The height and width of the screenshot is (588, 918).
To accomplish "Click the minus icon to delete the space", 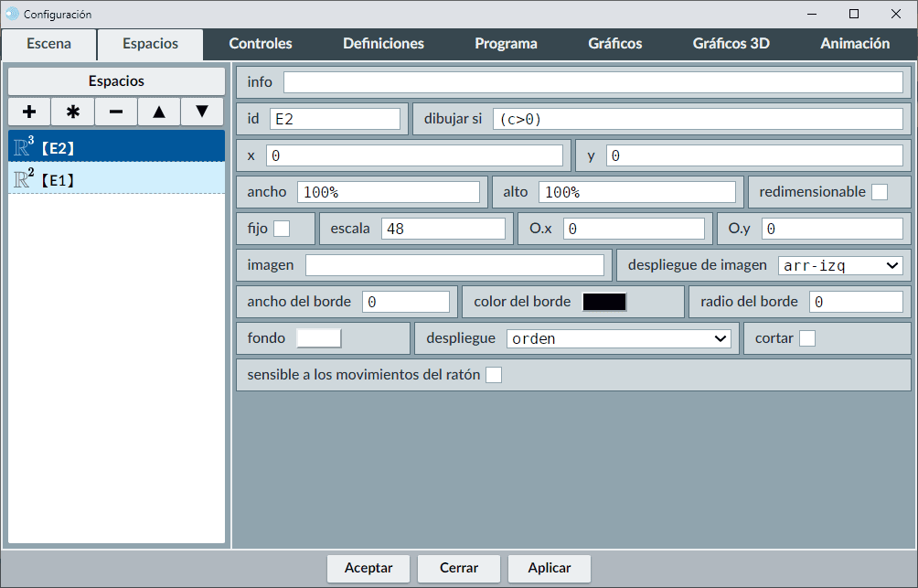I will coord(116,112).
